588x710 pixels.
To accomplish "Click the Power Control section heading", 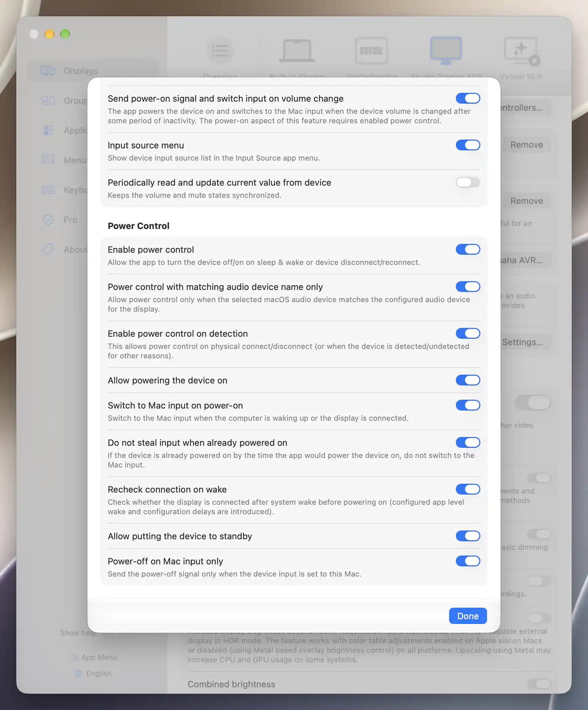I will (x=139, y=226).
